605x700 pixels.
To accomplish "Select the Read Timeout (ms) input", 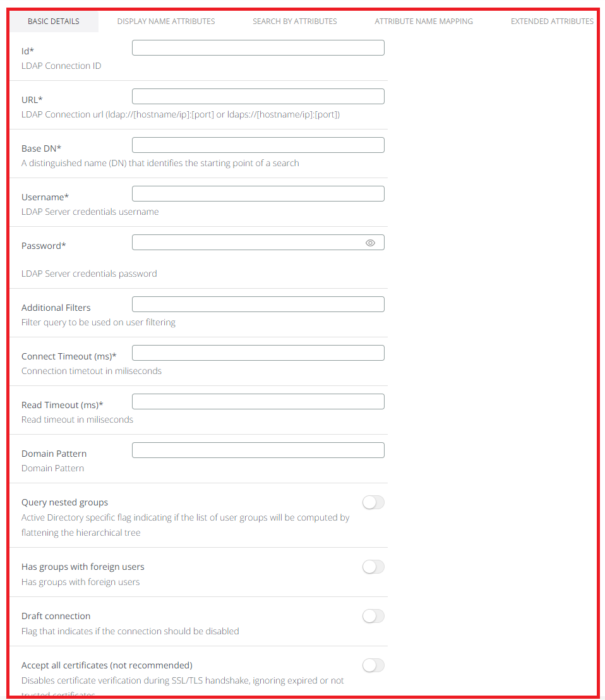I will pos(258,402).
